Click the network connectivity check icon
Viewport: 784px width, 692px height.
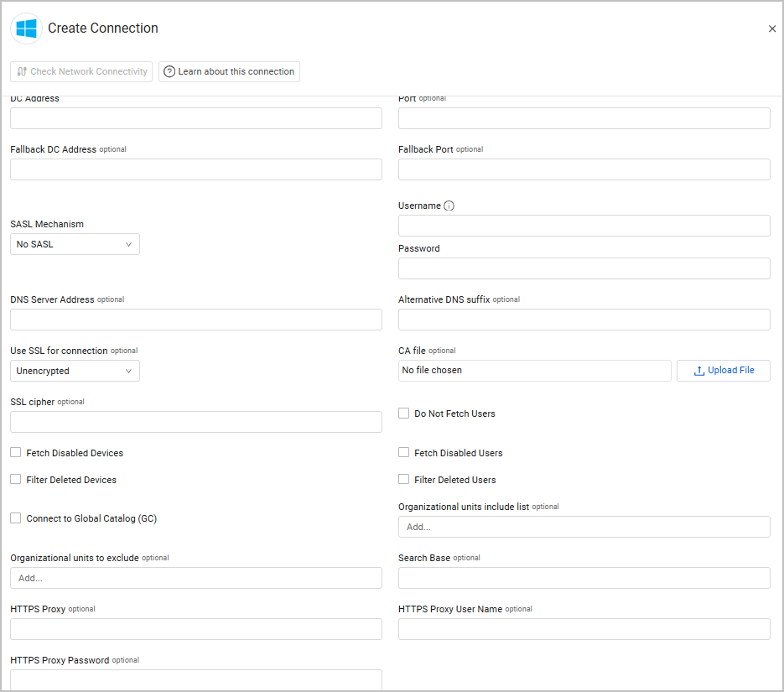point(22,71)
